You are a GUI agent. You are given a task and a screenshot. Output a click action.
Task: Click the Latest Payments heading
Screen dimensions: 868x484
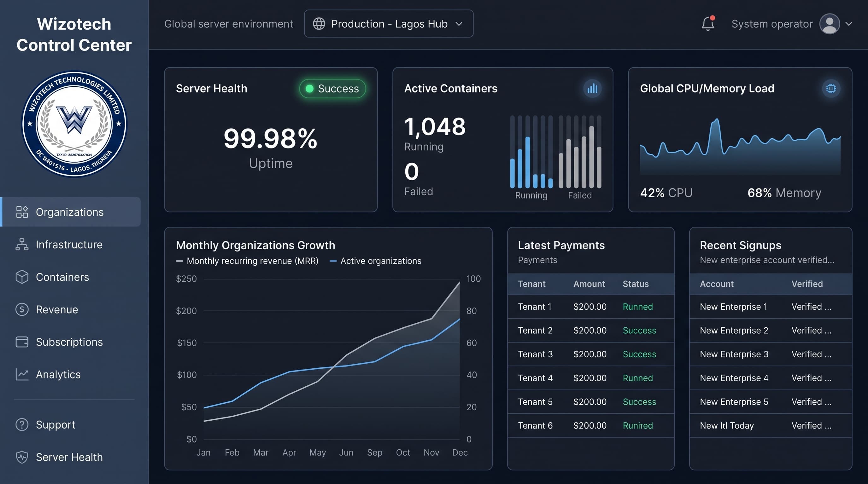[561, 245]
